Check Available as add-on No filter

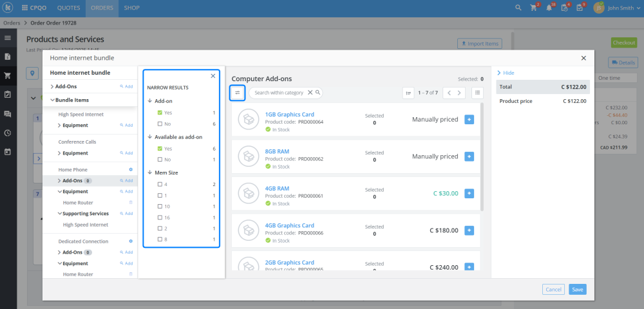click(160, 160)
